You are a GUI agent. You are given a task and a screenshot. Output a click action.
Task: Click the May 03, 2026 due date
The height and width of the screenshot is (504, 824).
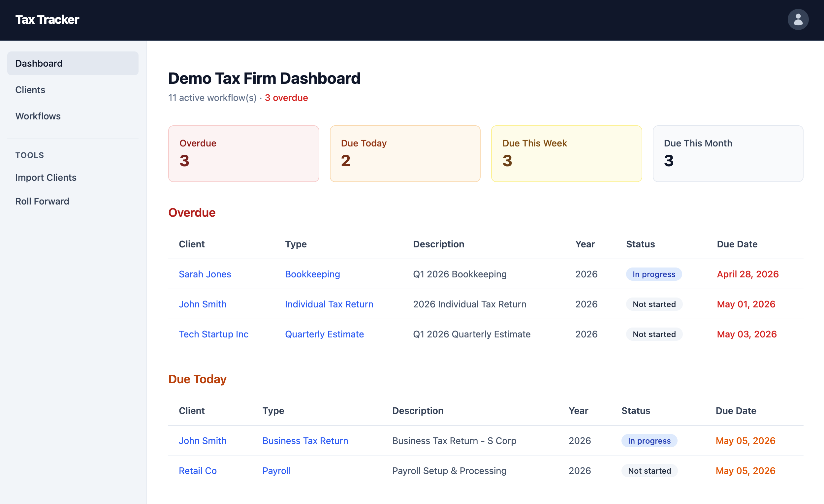tap(747, 334)
